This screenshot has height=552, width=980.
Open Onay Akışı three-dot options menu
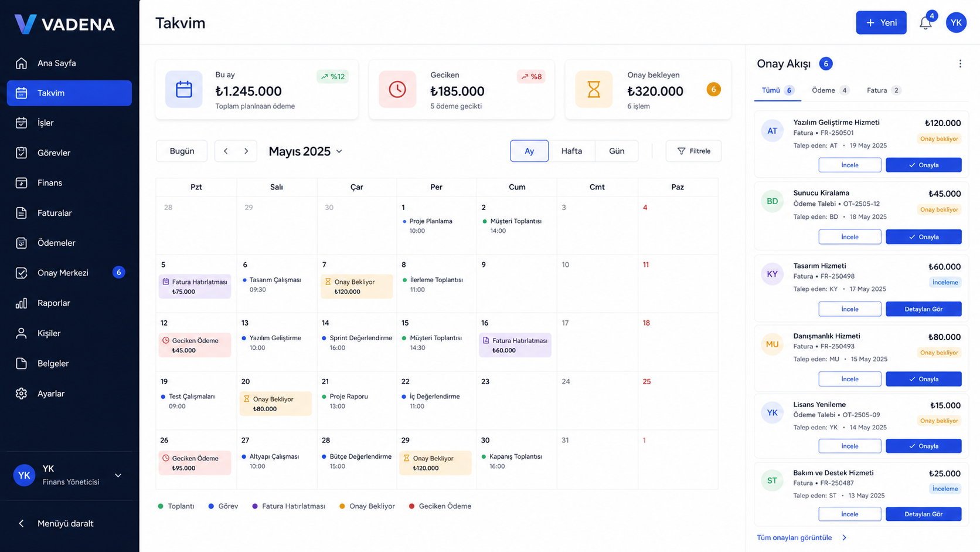[960, 63]
